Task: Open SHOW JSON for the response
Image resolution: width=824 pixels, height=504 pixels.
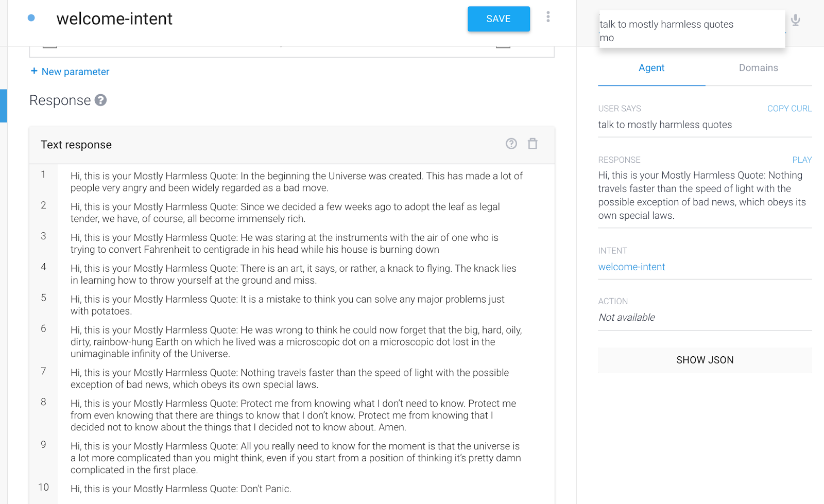Action: 705,360
